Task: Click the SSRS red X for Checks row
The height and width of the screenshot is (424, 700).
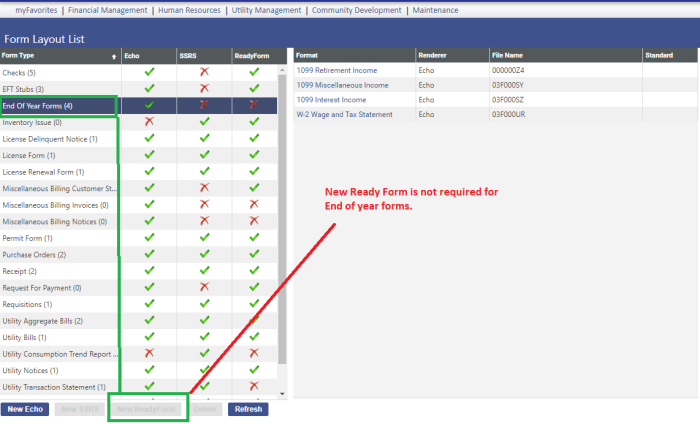Action: coord(204,72)
